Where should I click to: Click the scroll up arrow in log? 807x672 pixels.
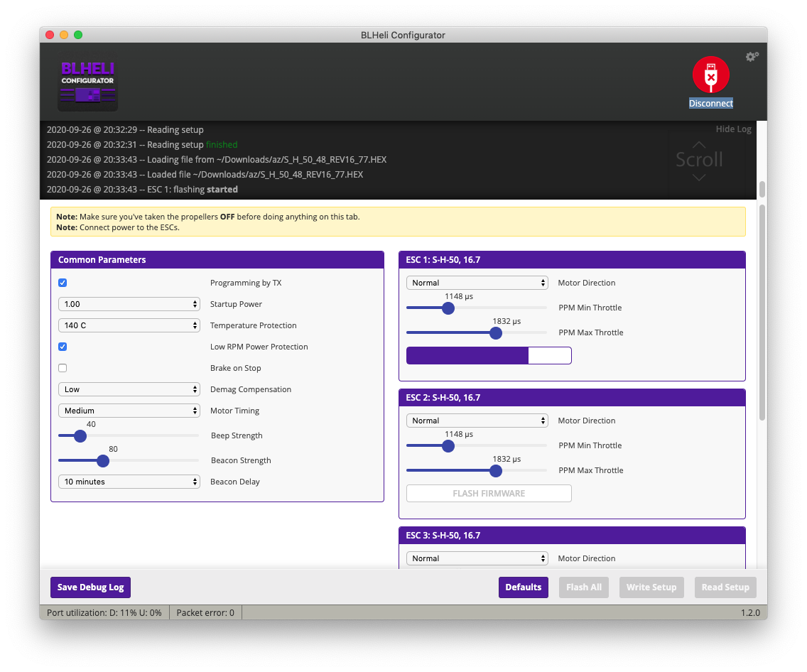(x=699, y=144)
